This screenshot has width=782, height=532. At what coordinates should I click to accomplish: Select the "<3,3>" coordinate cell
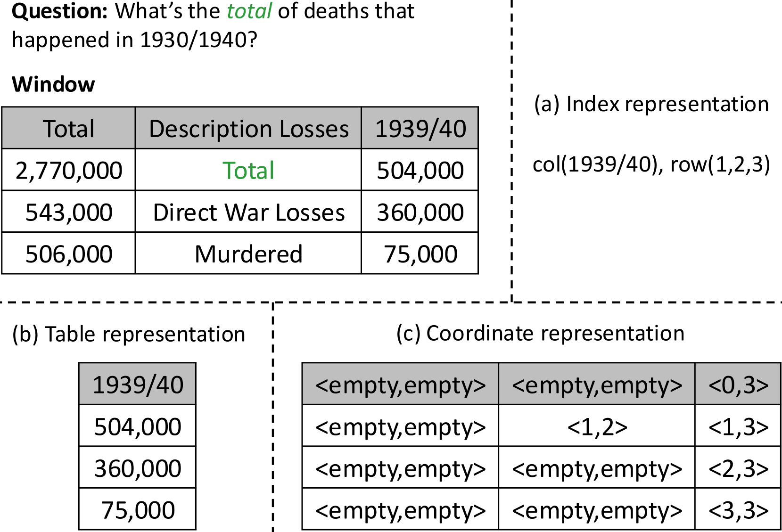(x=738, y=509)
